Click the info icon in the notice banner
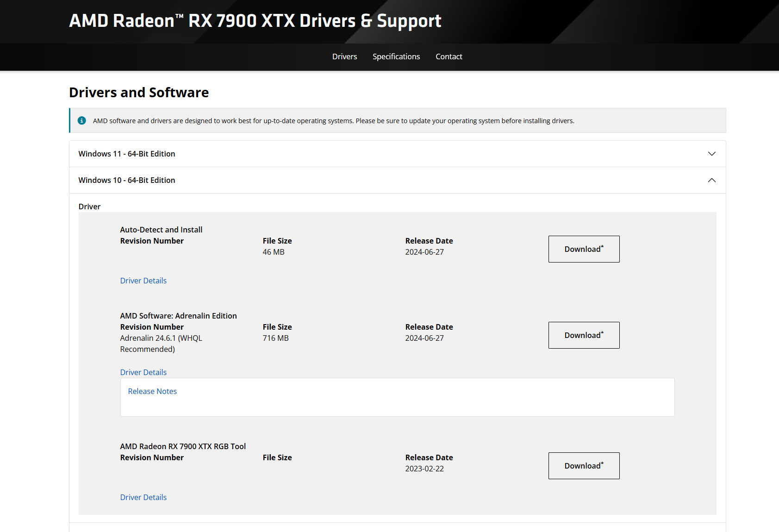The image size is (779, 532). coord(82,120)
